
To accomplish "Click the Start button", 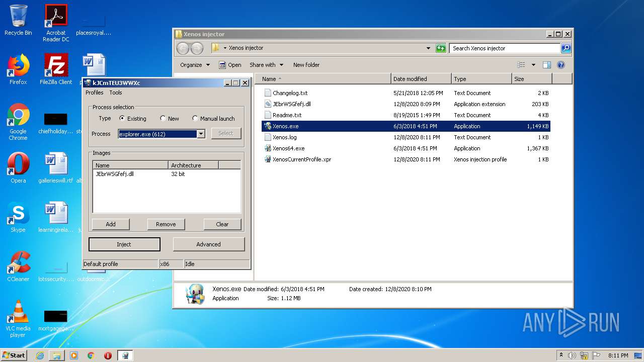I will [14, 355].
